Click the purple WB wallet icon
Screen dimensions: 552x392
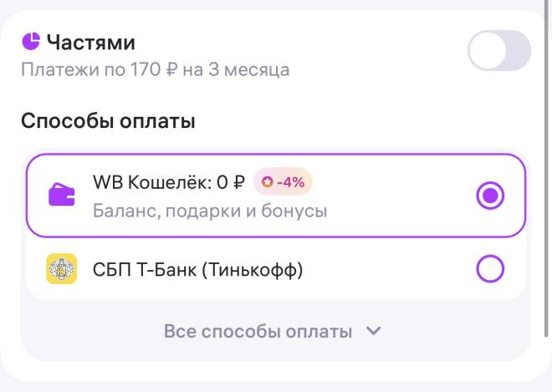pos(62,195)
